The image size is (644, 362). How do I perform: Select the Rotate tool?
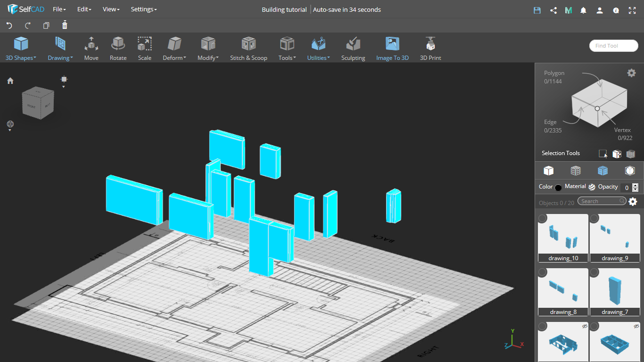click(x=118, y=49)
